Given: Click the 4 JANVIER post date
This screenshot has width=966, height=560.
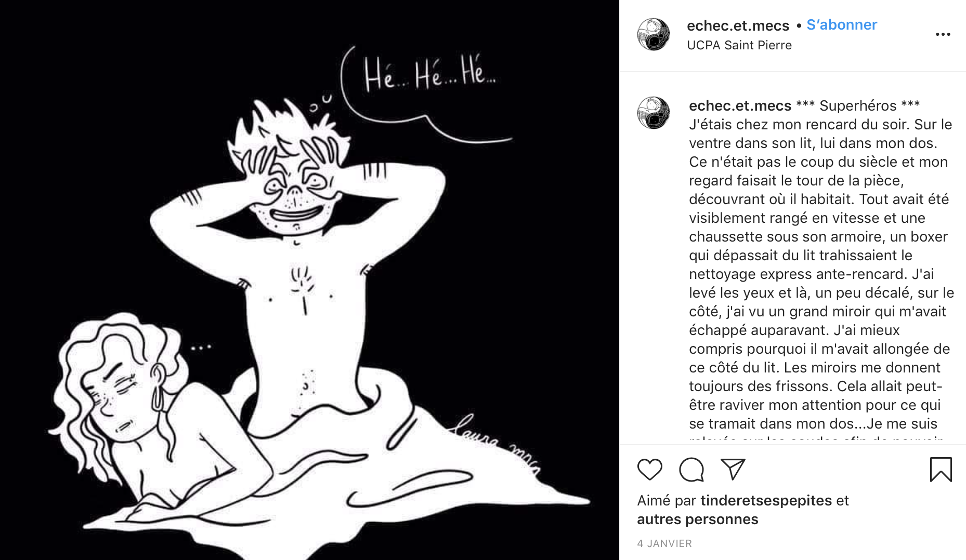Looking at the screenshot, I should coord(664,543).
